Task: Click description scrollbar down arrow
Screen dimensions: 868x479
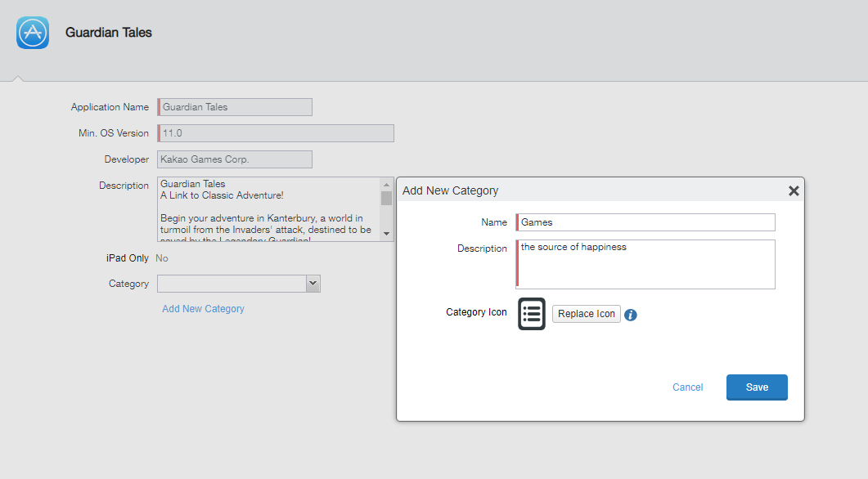Action: click(387, 234)
